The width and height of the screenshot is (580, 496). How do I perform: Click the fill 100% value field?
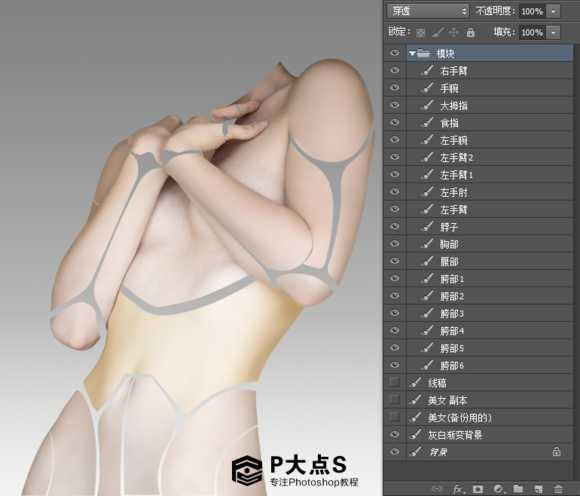[x=532, y=33]
